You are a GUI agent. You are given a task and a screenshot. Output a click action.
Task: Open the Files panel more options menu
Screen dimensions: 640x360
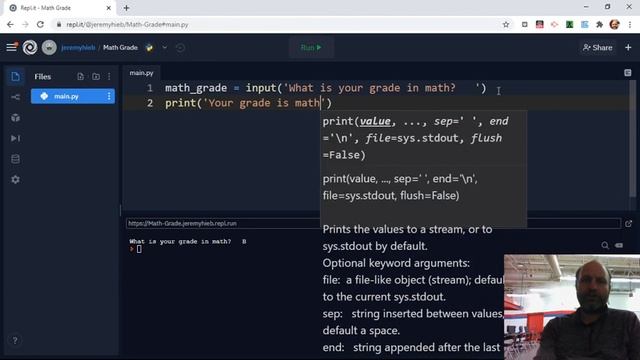point(109,76)
